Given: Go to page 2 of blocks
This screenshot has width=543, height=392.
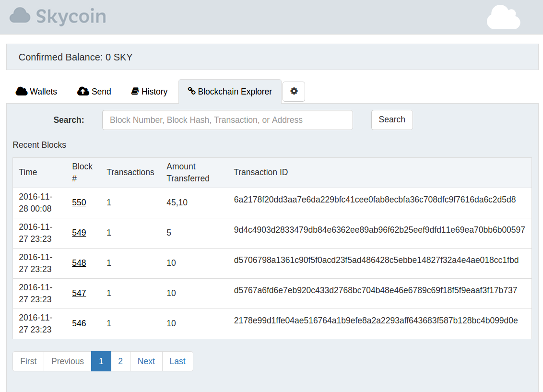Looking at the screenshot, I should [120, 361].
